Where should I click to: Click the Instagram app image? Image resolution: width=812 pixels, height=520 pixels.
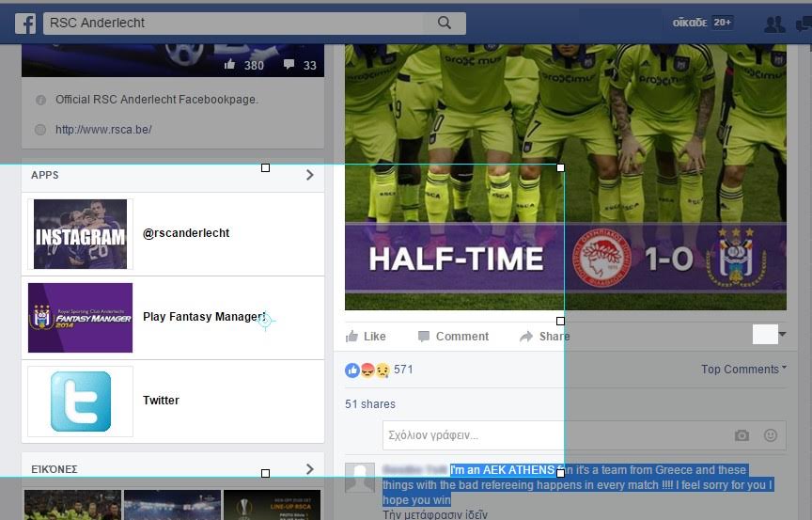point(81,234)
